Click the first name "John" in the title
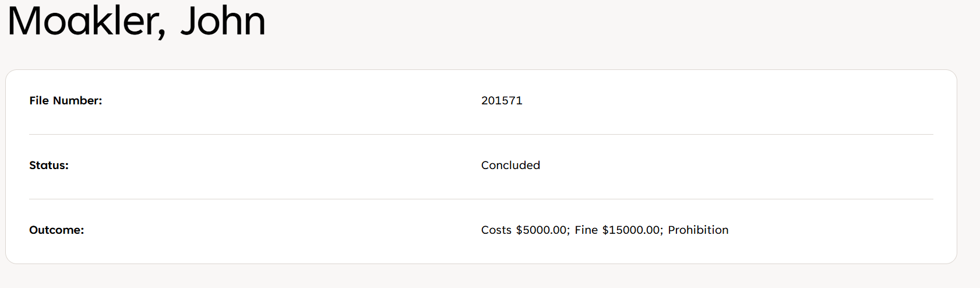The height and width of the screenshot is (288, 980). click(x=223, y=21)
